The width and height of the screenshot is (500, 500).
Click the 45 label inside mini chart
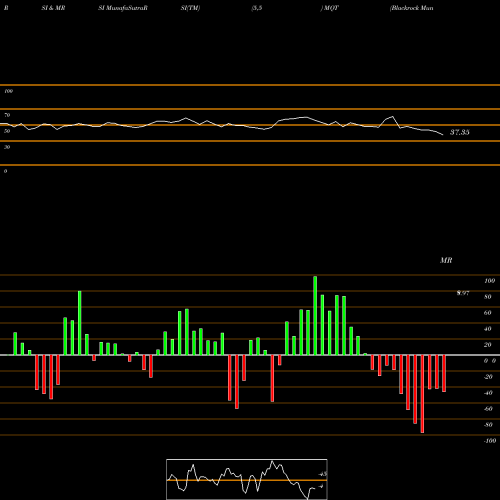[x=323, y=474]
